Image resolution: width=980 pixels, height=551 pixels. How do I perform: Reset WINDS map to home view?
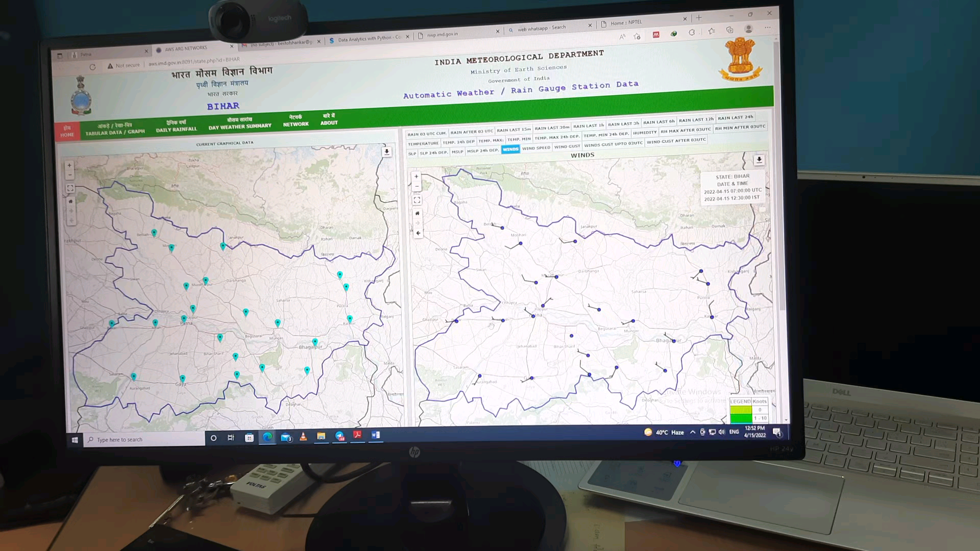click(418, 213)
